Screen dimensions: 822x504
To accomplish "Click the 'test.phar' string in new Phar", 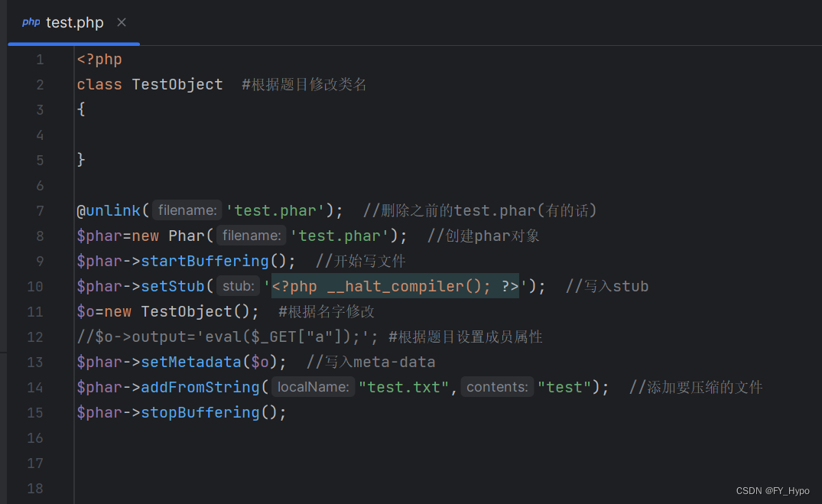I will [x=340, y=236].
